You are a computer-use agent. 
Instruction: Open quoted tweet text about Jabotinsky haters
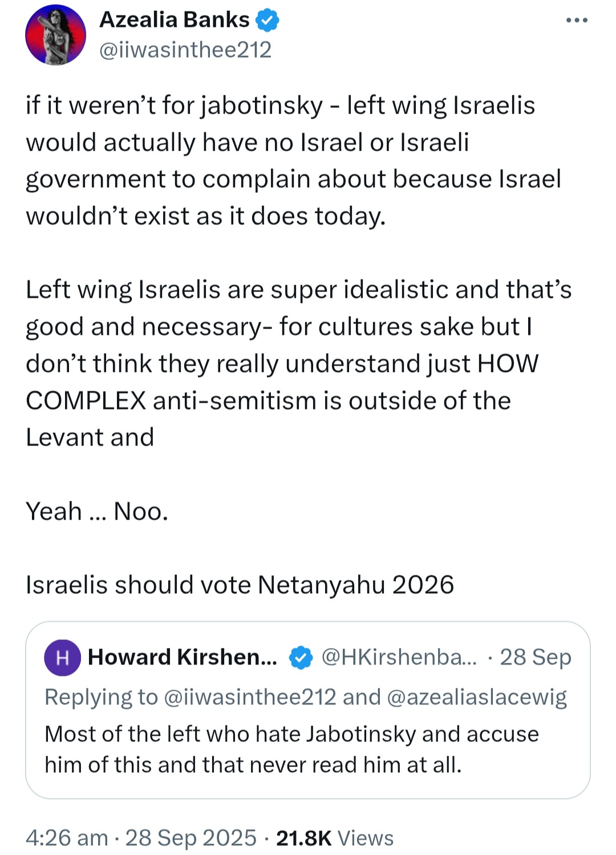(292, 749)
